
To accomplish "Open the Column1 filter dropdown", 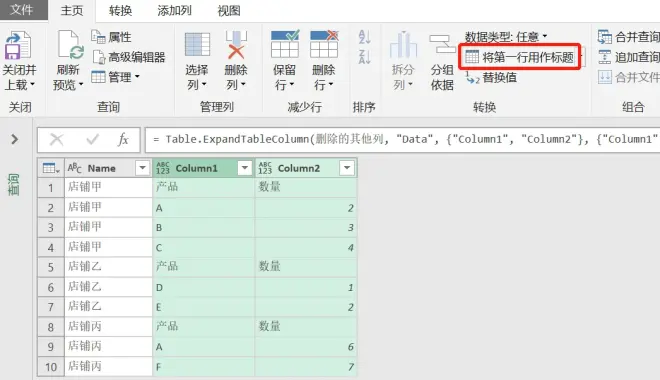I will (244, 168).
